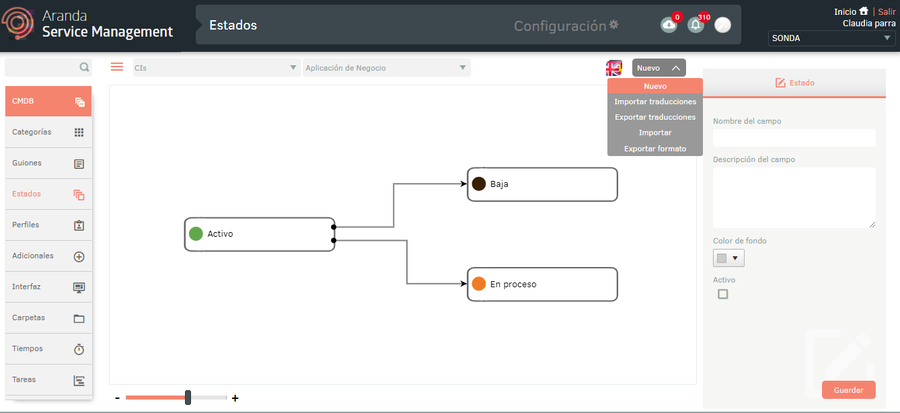Select Importar menu option
Screen dimensions: 900x413
(655, 133)
